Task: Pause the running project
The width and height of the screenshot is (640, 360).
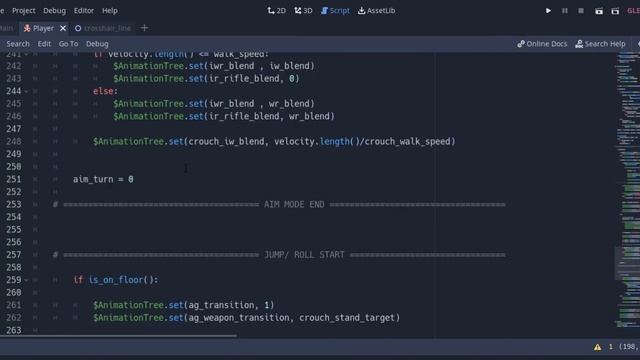Action: [564, 11]
